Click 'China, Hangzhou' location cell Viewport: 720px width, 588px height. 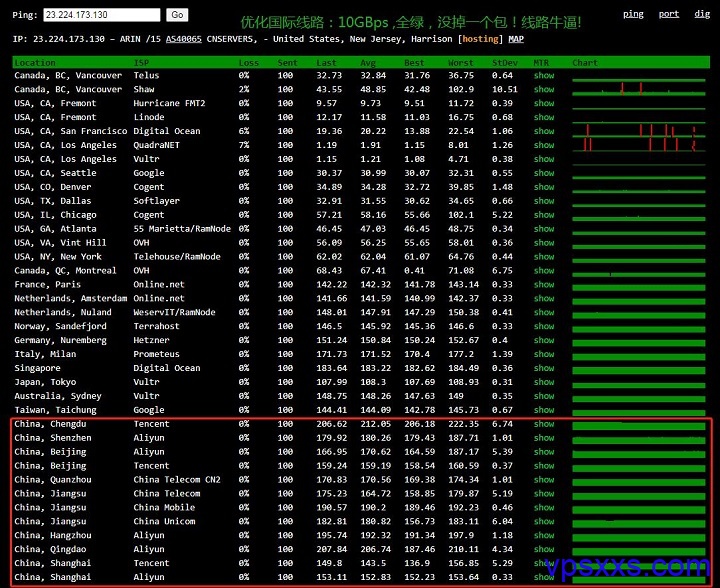coord(53,535)
